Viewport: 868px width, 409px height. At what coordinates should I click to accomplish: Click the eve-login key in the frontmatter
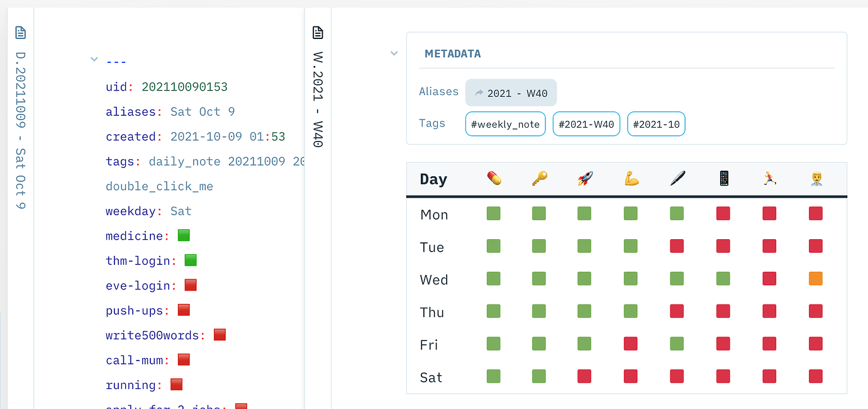coord(138,286)
